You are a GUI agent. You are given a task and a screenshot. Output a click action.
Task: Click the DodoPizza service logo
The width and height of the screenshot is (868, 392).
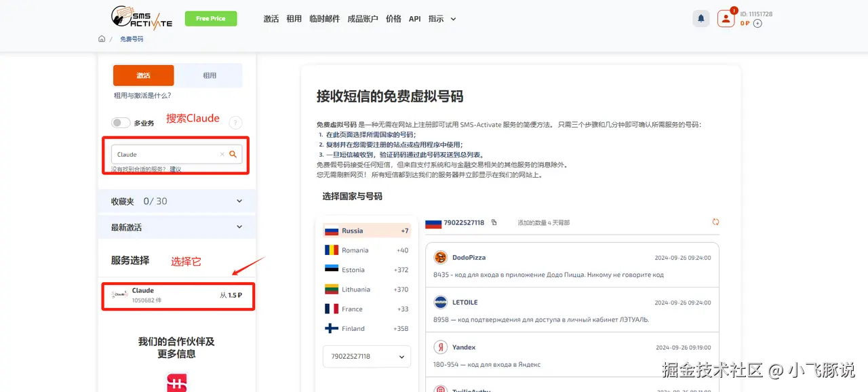(x=441, y=258)
